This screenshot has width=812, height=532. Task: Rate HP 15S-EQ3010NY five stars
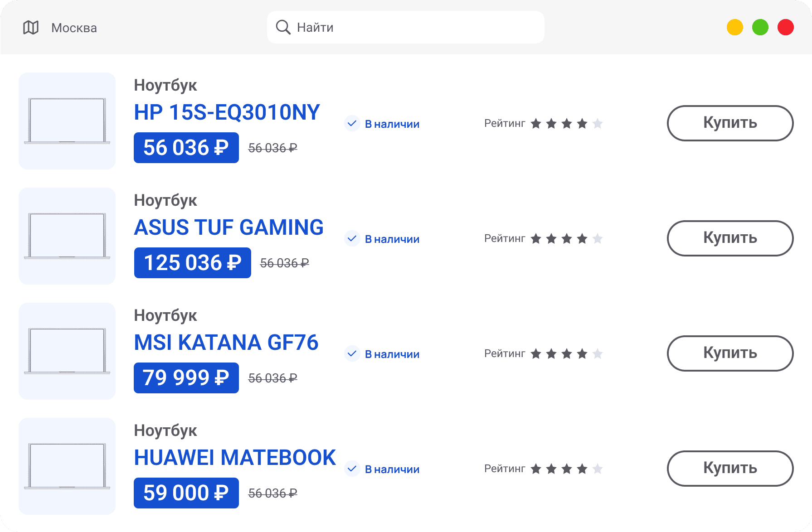point(598,123)
